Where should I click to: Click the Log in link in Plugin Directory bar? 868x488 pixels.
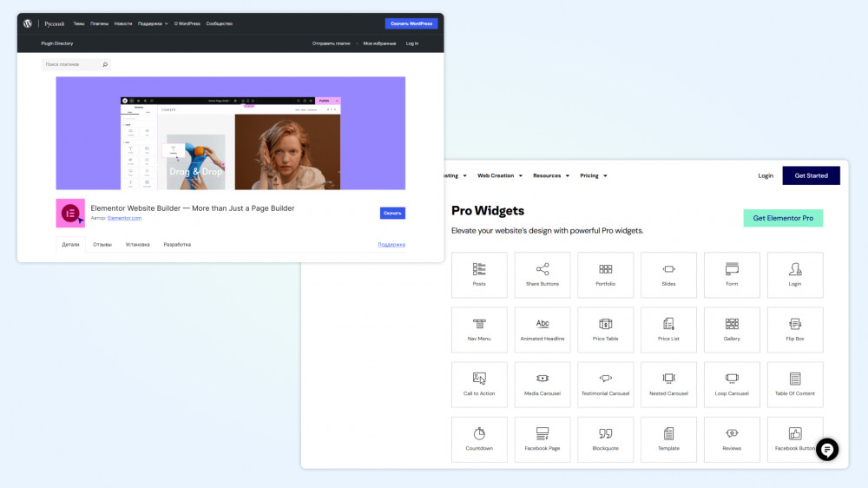click(x=411, y=43)
